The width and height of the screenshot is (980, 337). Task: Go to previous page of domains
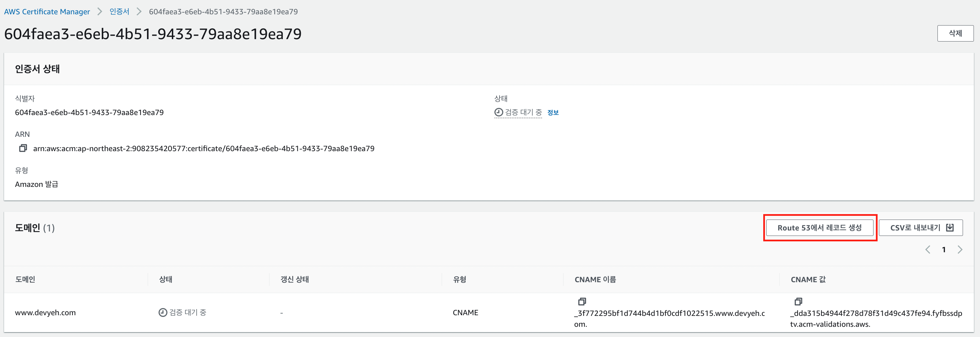(x=928, y=250)
